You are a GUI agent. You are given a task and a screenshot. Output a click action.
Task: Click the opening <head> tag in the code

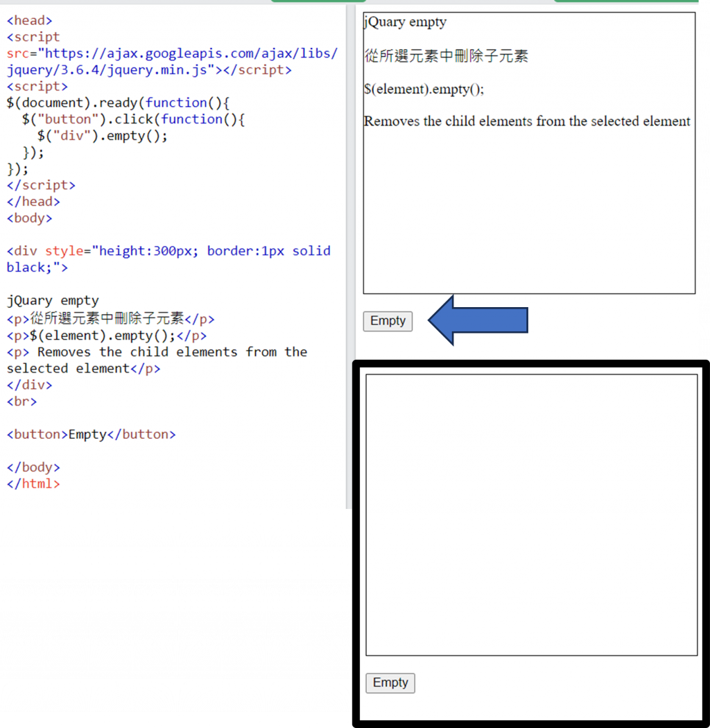coord(29,20)
